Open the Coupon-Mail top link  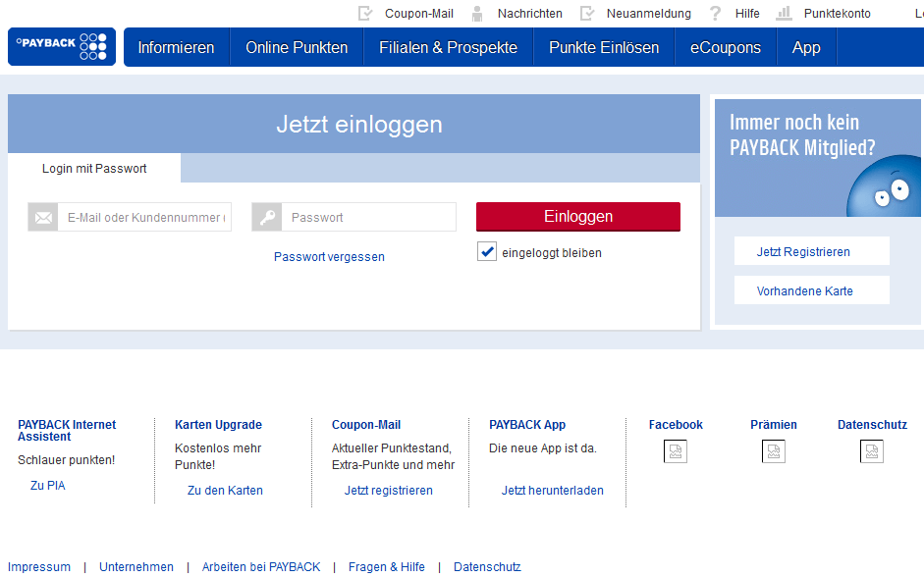tap(419, 14)
